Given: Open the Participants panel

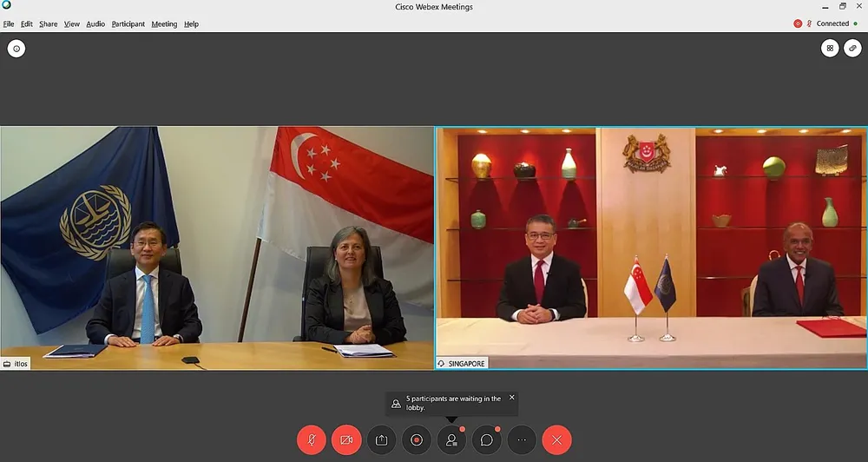Looking at the screenshot, I should 451,439.
